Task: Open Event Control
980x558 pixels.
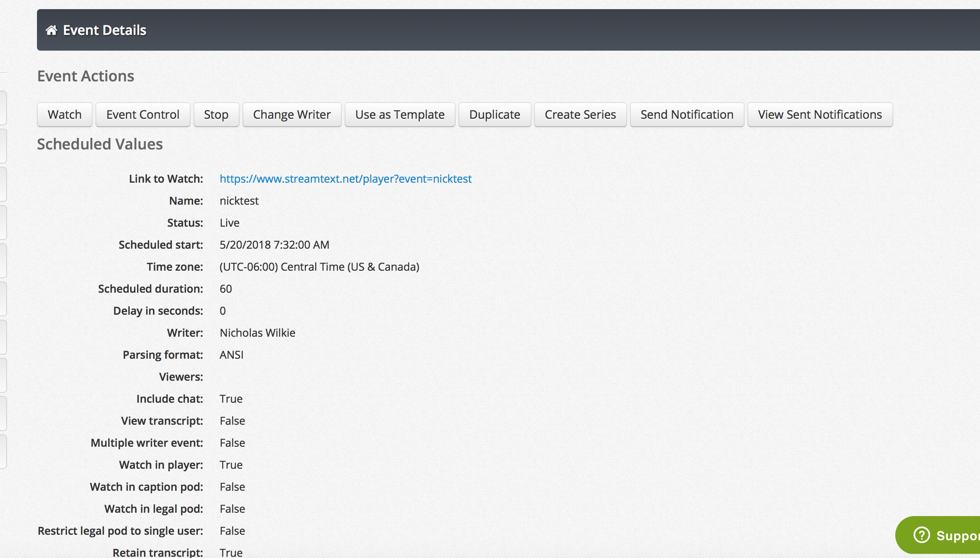Action: click(x=142, y=115)
